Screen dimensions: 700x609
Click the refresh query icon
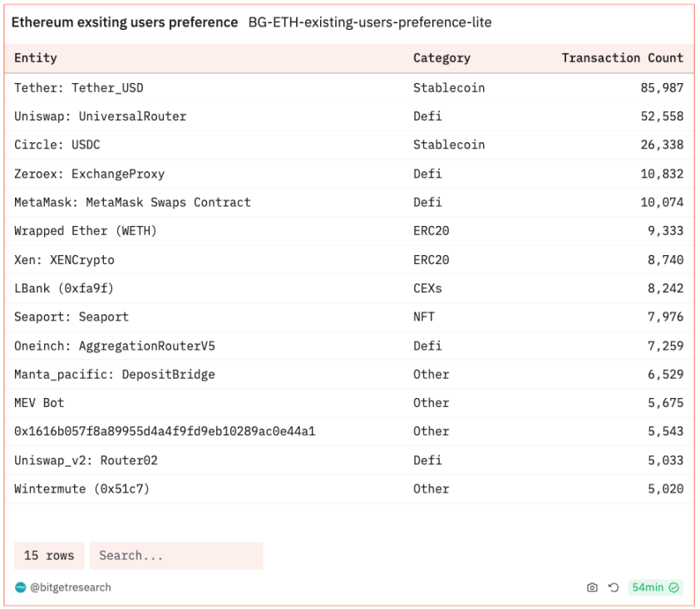(x=614, y=587)
